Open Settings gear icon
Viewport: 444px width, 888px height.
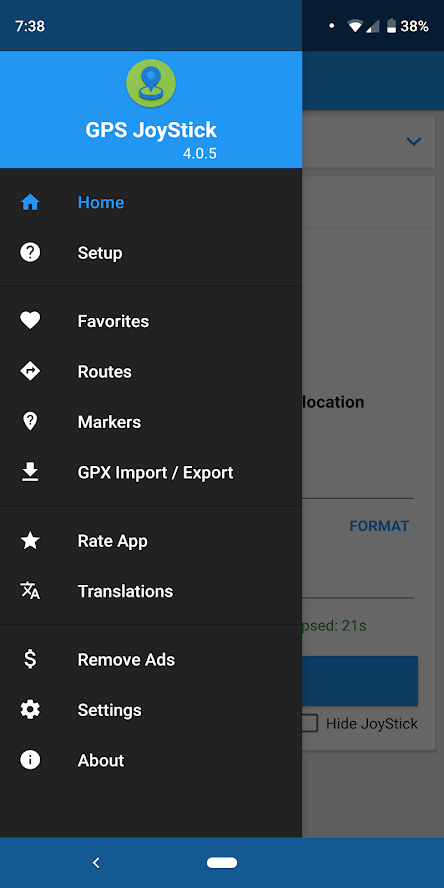30,710
